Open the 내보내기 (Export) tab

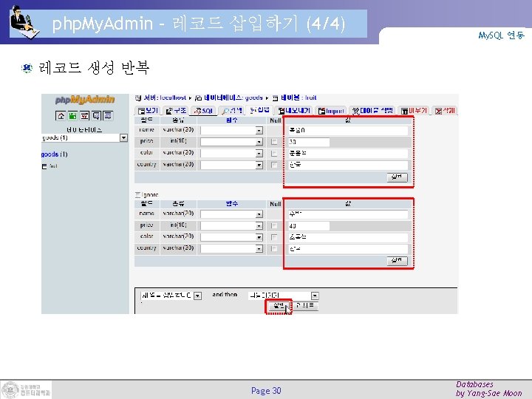click(x=294, y=111)
